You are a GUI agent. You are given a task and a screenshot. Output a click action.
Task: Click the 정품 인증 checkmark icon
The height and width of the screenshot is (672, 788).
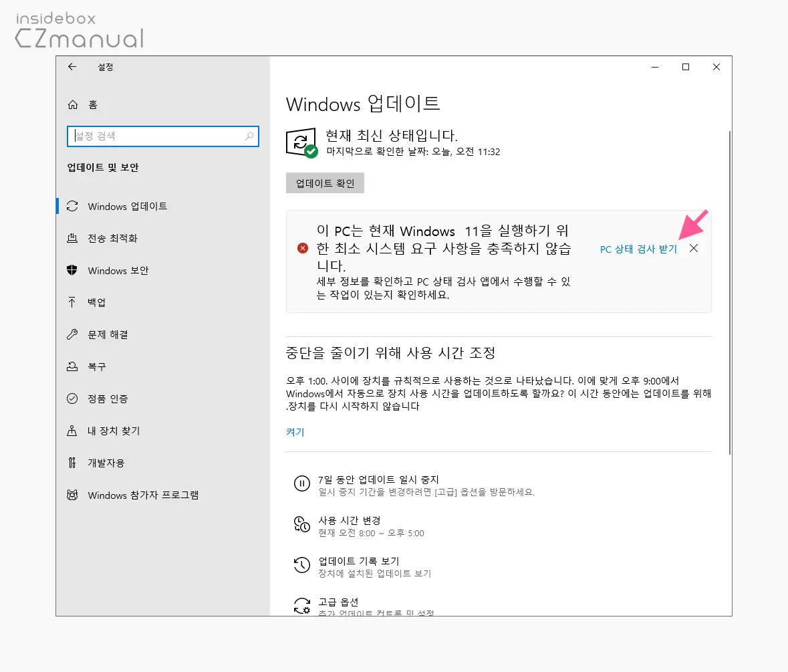(72, 399)
